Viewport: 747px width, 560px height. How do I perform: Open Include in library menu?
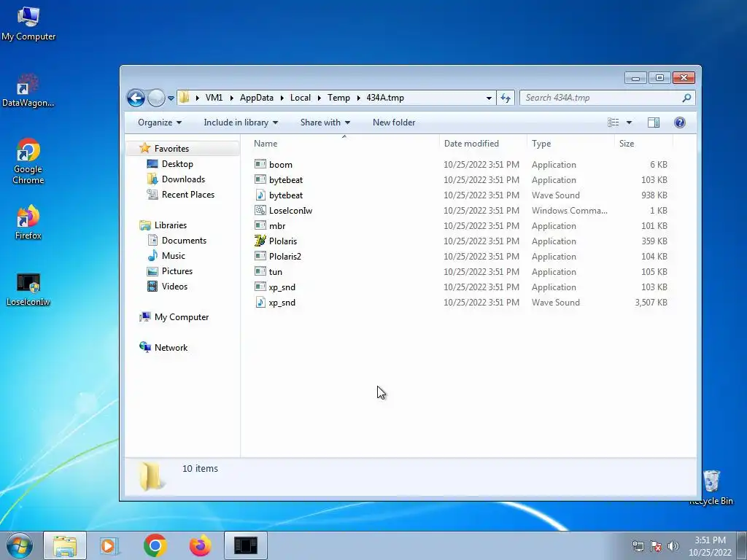[x=241, y=122]
